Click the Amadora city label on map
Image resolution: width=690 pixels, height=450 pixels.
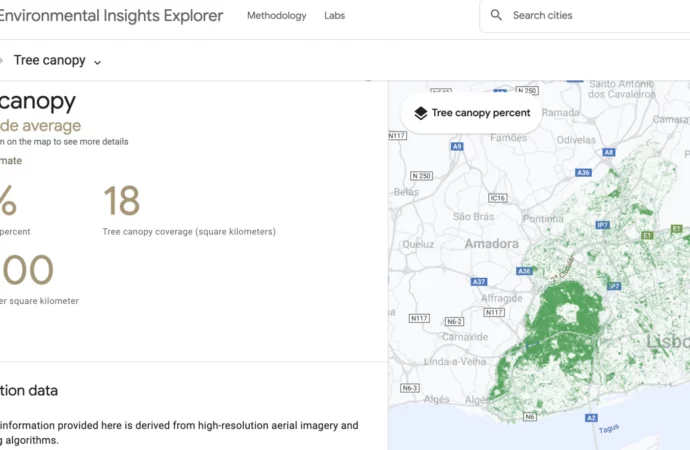[x=492, y=244]
